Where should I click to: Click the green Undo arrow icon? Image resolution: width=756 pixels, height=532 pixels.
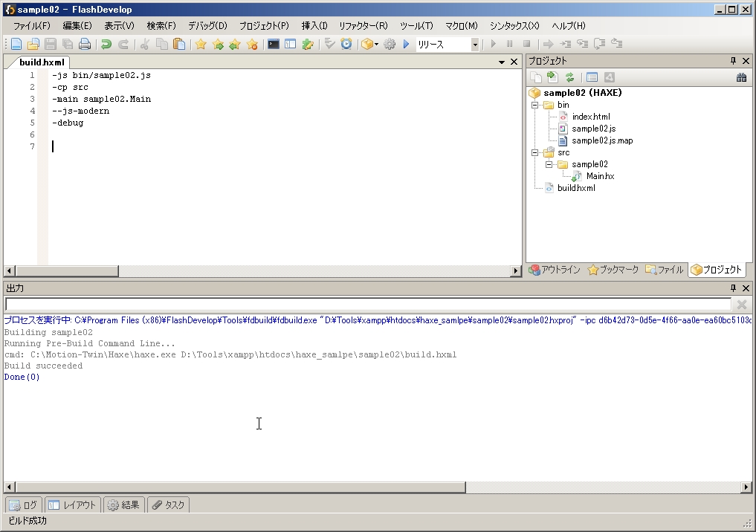click(x=106, y=45)
